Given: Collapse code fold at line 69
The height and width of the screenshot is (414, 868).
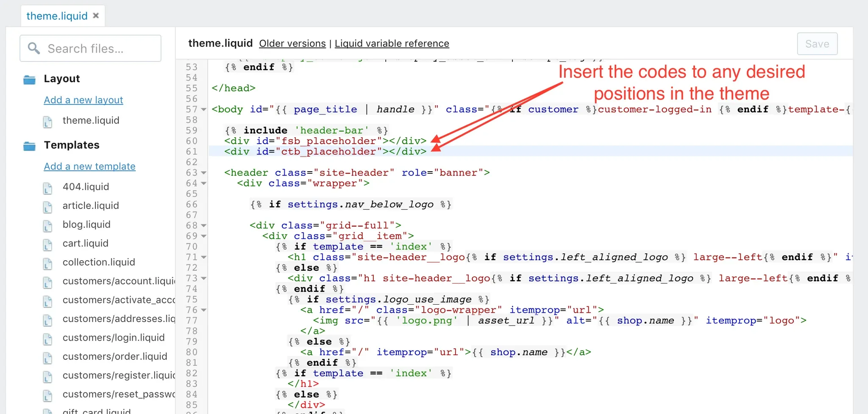Looking at the screenshot, I should click(204, 236).
